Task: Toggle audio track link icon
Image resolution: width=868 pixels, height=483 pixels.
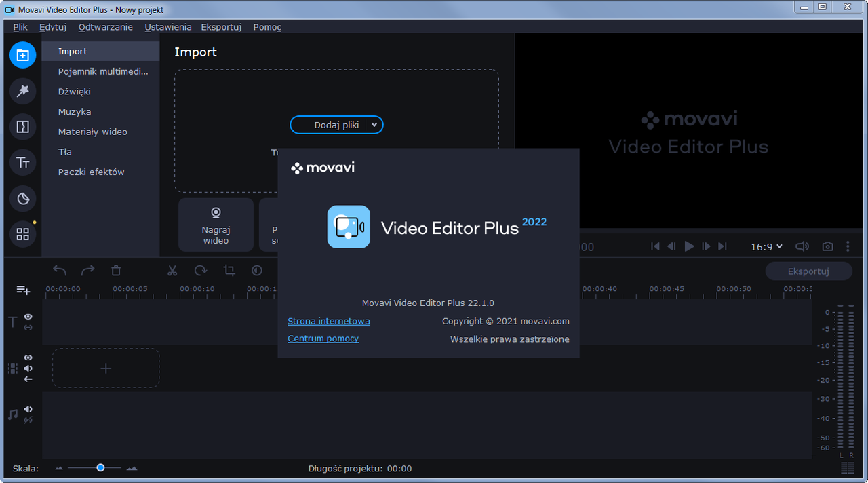Action: click(x=28, y=420)
